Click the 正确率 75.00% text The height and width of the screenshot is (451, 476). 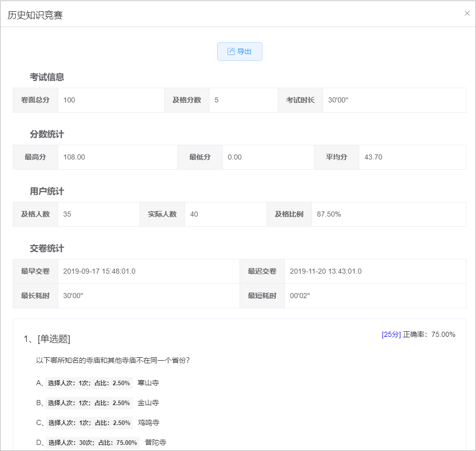coord(429,334)
